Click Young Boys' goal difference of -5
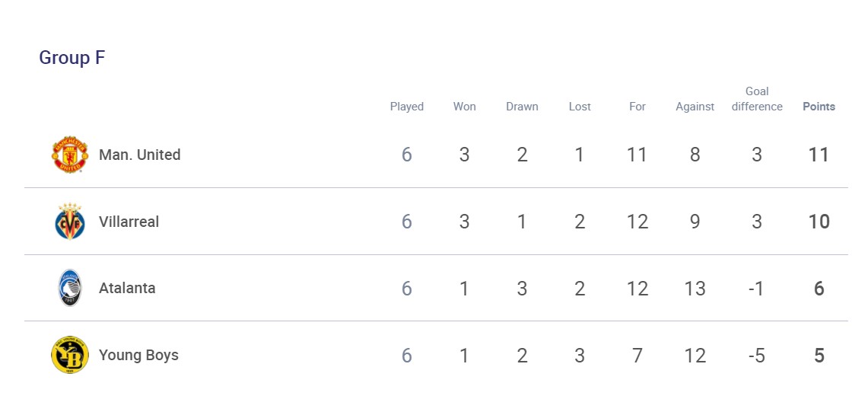Screen dimensions: 868x415 pos(756,356)
